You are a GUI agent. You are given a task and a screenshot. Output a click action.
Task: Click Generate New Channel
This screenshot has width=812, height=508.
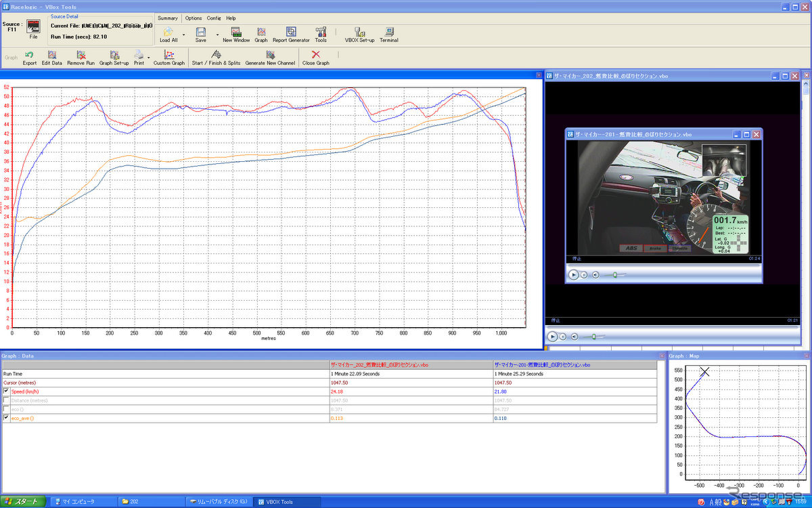270,58
